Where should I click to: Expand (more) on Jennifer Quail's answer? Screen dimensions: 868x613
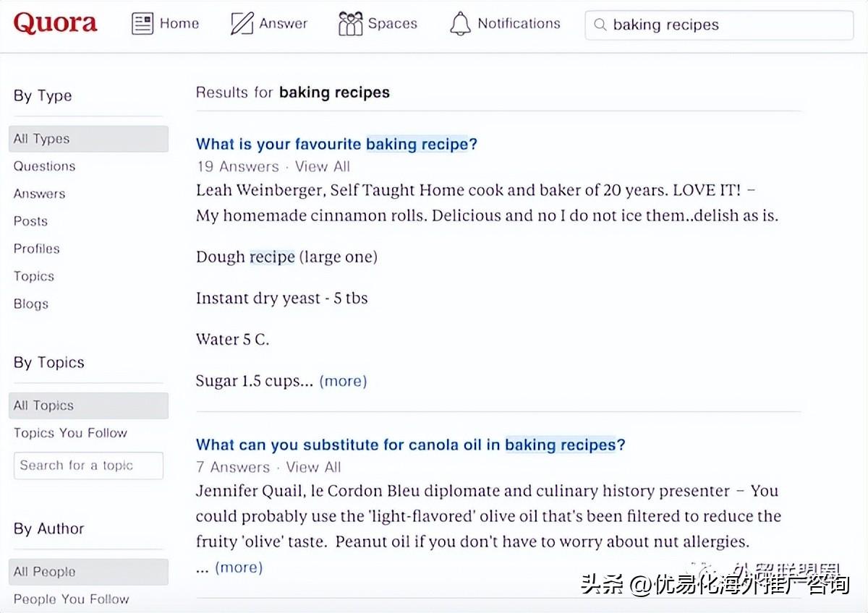[239, 567]
